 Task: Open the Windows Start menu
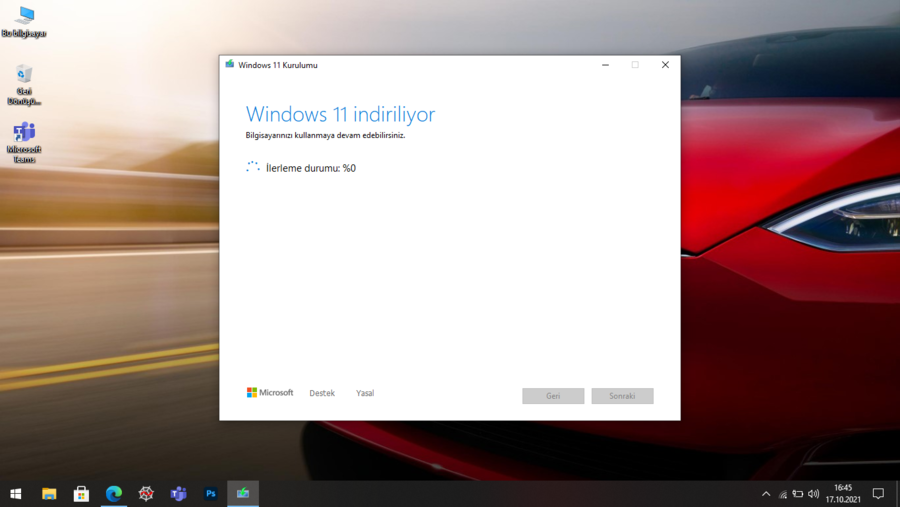point(15,494)
